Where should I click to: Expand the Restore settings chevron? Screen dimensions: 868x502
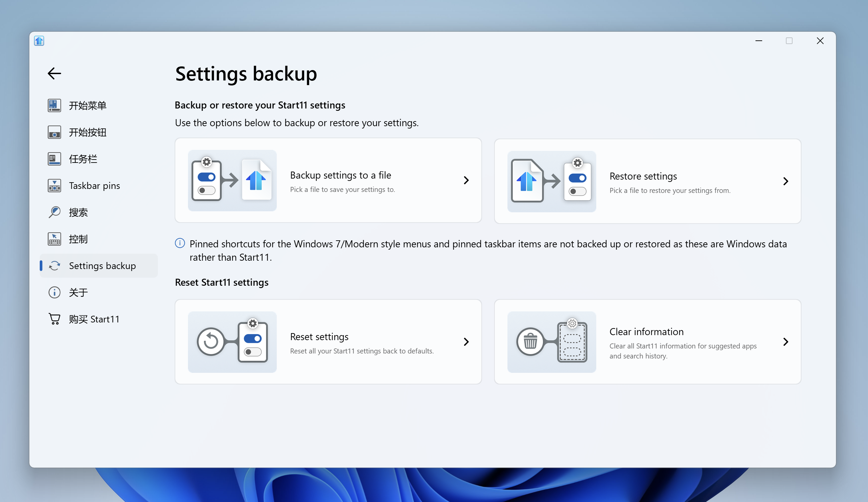coord(785,181)
